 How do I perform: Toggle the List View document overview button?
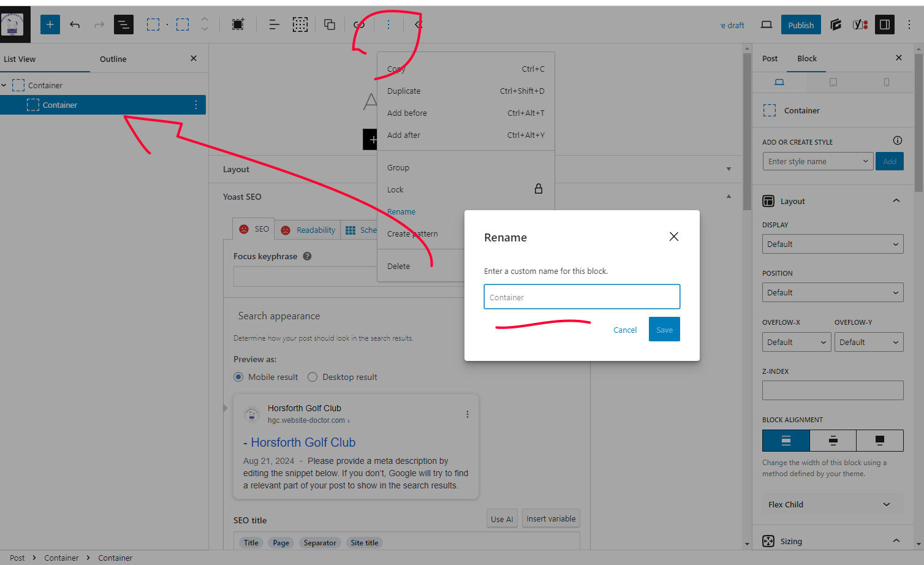coord(124,25)
